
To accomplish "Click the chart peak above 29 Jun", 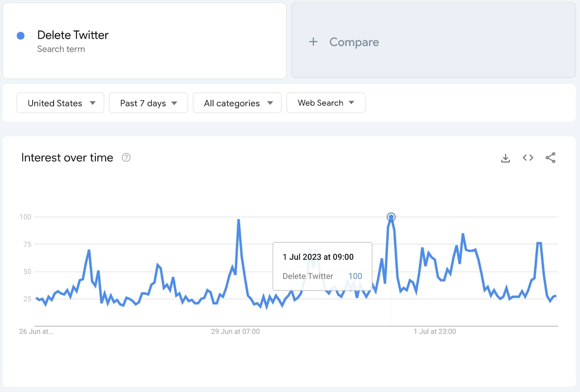I will coord(239,220).
